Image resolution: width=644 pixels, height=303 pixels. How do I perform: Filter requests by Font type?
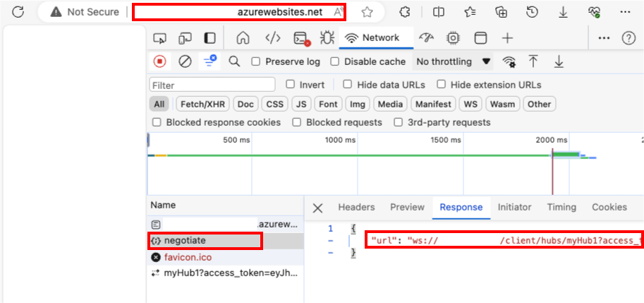[328, 104]
